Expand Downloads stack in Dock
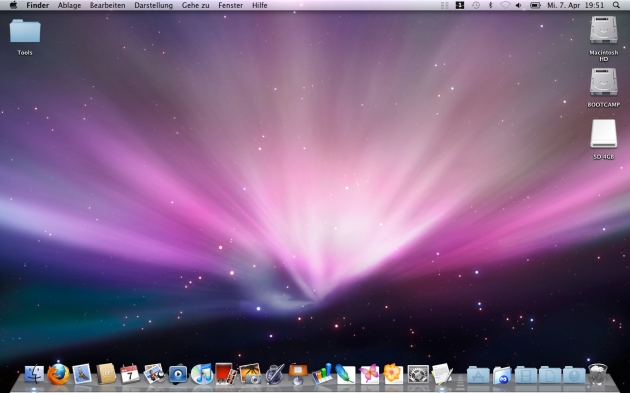Screen dimensions: 630x393 pyautogui.click(x=574, y=375)
